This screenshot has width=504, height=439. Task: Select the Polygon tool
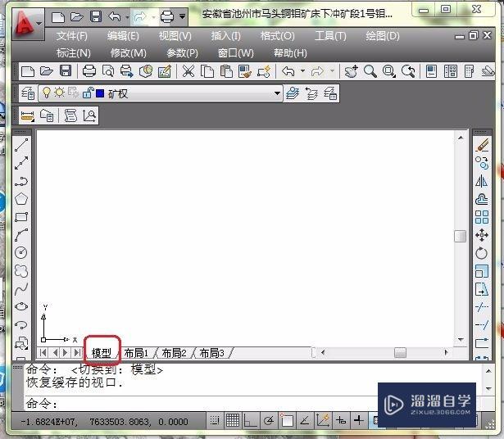(x=21, y=199)
